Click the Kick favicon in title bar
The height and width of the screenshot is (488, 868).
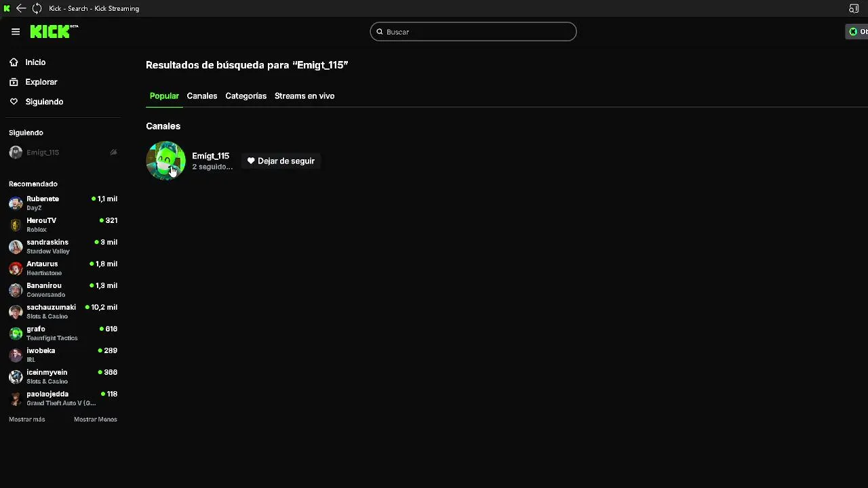point(7,8)
